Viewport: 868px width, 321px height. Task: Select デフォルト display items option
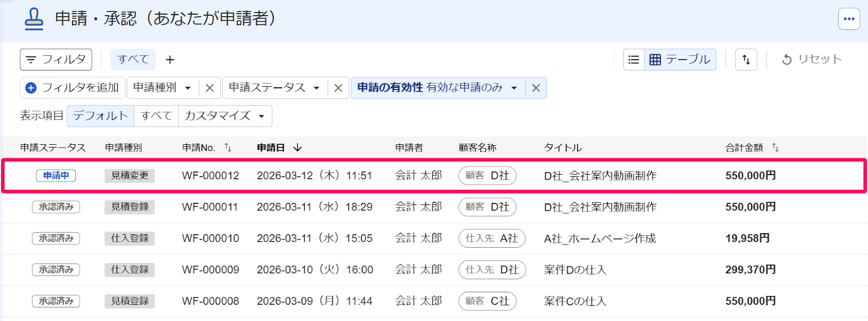pos(100,116)
